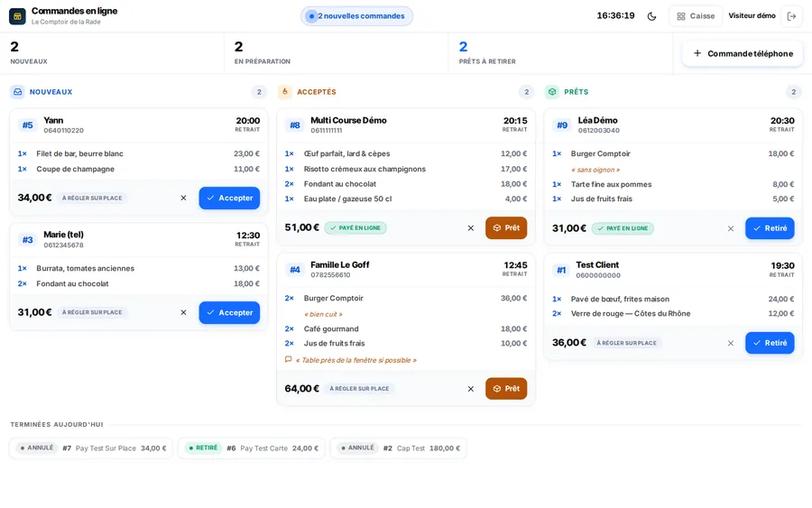Screen dimensions: 812x508
Task: Click the item Burrata, tomates anciennes
Action: pos(85,268)
